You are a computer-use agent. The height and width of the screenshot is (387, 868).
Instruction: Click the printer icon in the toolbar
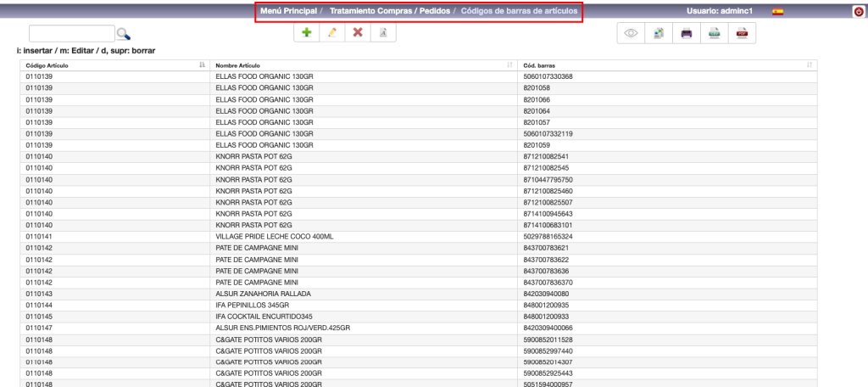pyautogui.click(x=687, y=33)
